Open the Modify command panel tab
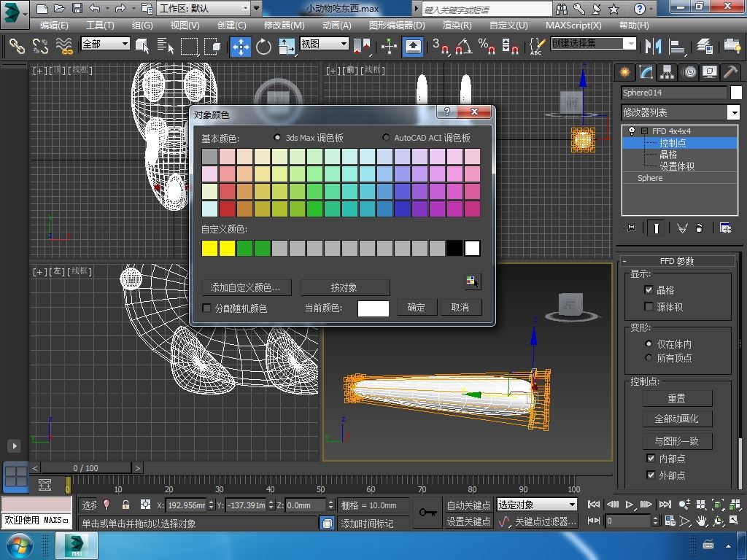This screenshot has height=560, width=747. (646, 72)
